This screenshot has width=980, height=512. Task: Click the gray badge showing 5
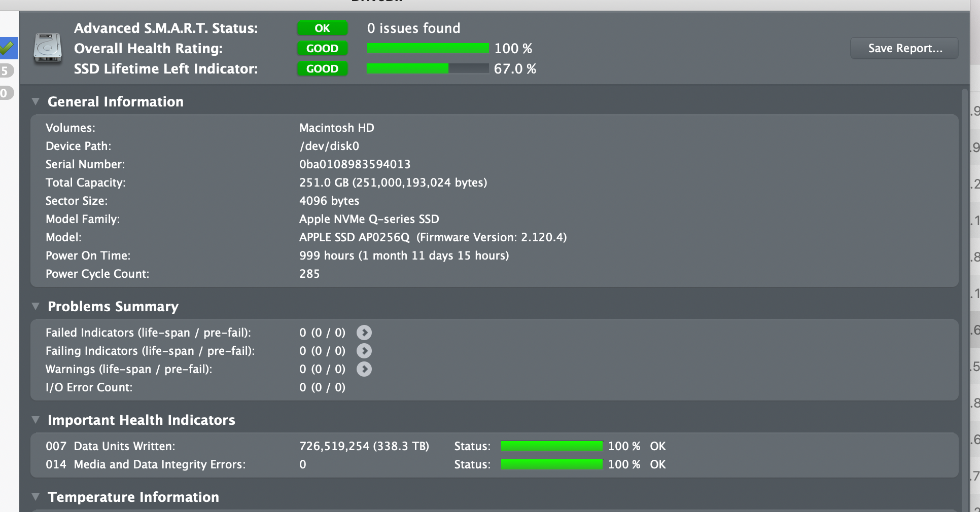click(x=6, y=70)
